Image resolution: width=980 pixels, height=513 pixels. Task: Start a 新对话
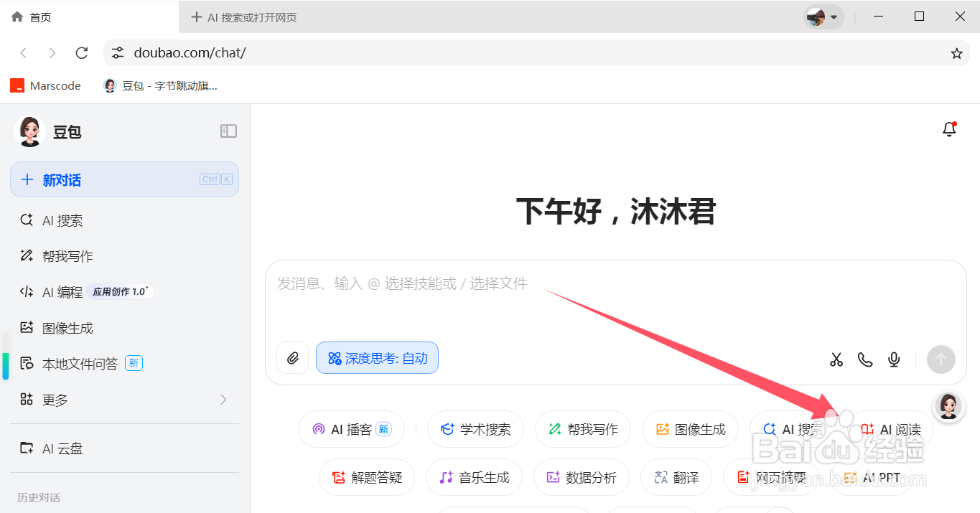click(124, 179)
